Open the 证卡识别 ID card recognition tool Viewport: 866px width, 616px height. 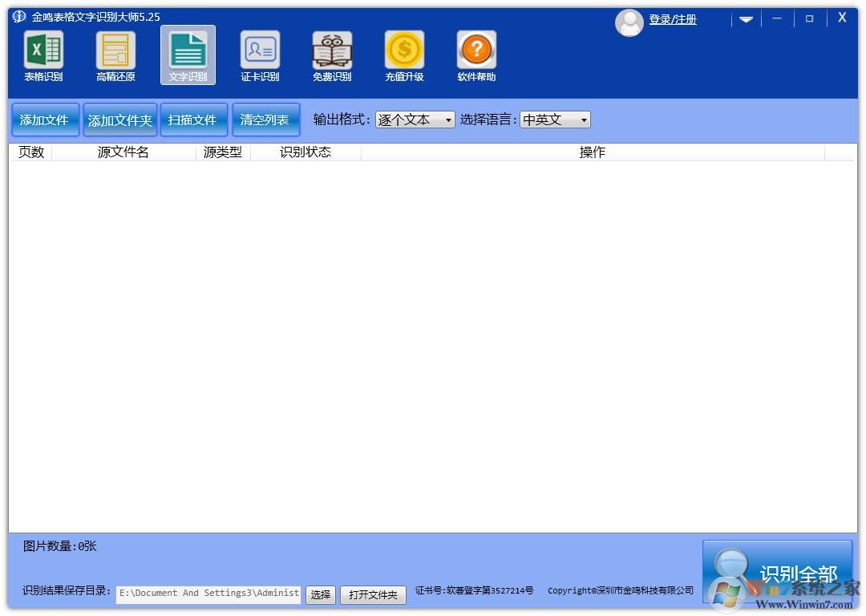pyautogui.click(x=259, y=55)
